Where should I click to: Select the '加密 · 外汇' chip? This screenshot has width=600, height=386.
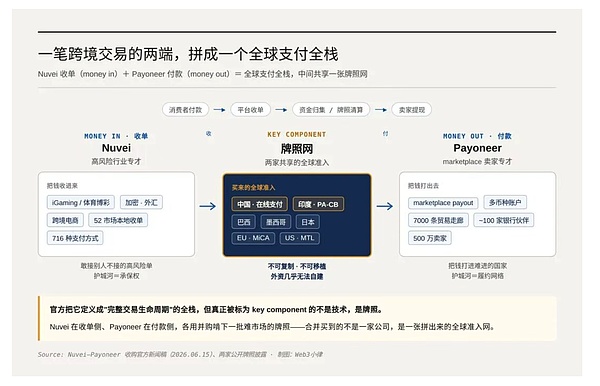[141, 202]
